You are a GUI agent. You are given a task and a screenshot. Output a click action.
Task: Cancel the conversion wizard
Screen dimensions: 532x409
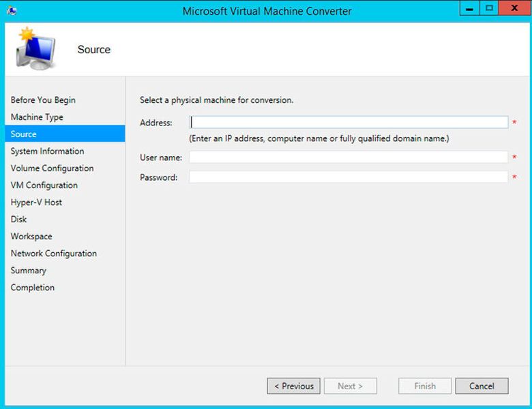click(x=482, y=386)
